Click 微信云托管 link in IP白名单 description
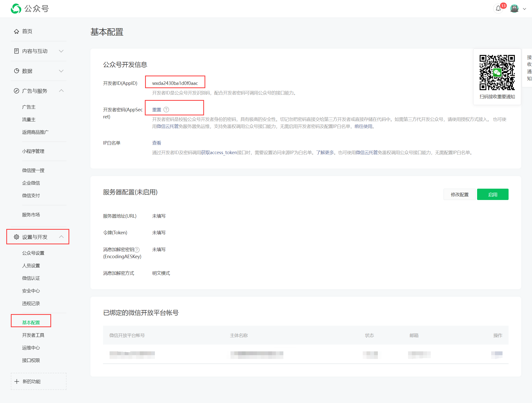Viewport: 532px width, 403px height. [x=367, y=153]
